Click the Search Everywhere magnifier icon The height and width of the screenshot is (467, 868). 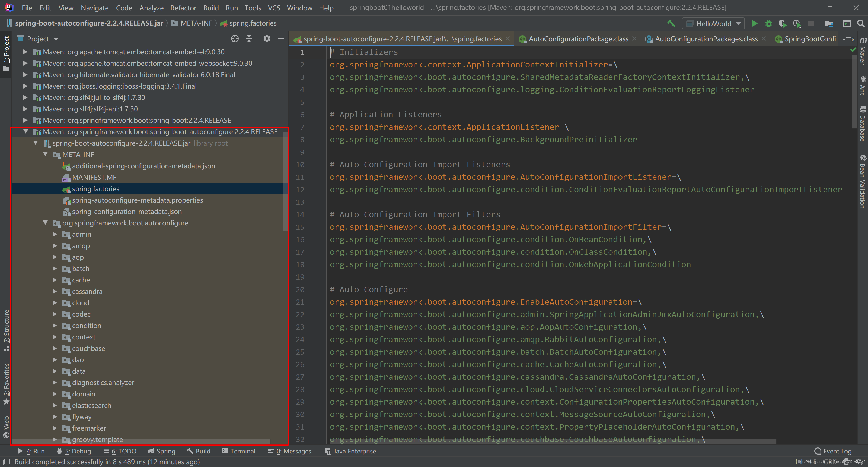pos(861,23)
